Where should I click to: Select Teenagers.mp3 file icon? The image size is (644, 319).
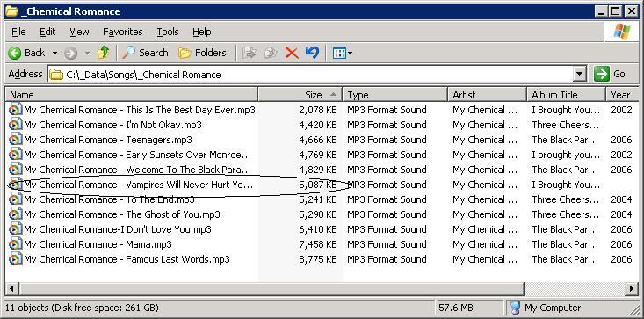coord(15,140)
